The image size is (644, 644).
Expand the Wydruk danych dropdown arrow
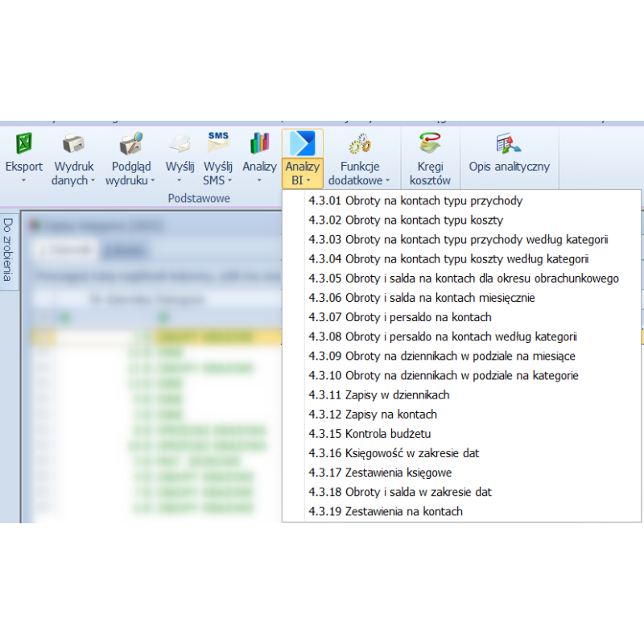pyautogui.click(x=93, y=181)
